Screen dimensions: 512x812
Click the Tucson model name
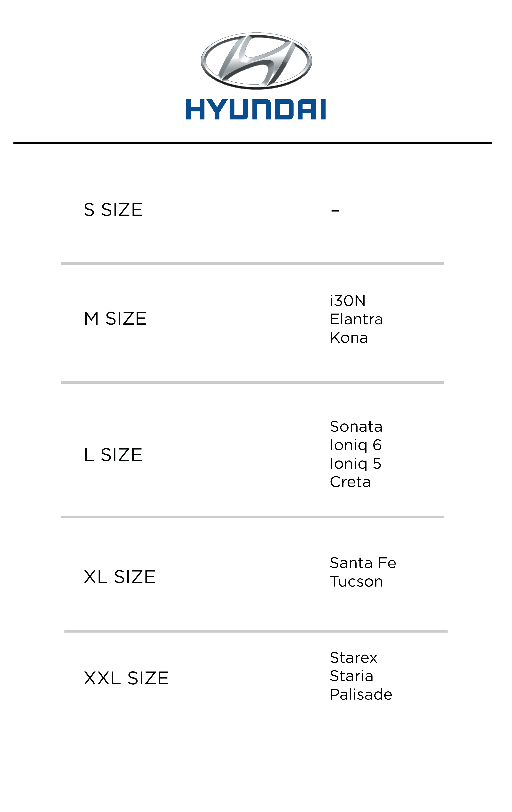pos(356,582)
